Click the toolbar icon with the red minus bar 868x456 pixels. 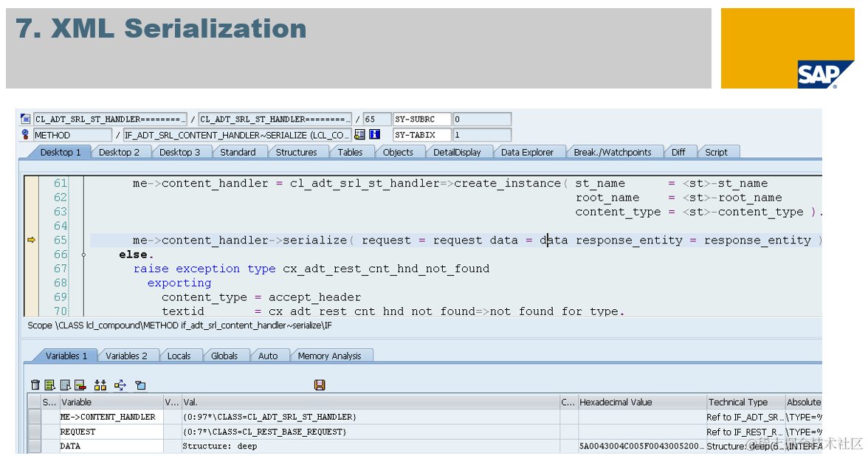coord(80,385)
